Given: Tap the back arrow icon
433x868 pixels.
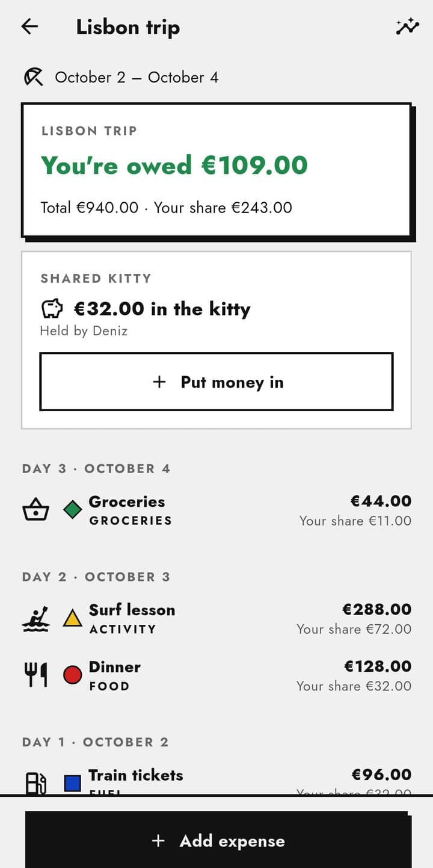Looking at the screenshot, I should 29,26.
